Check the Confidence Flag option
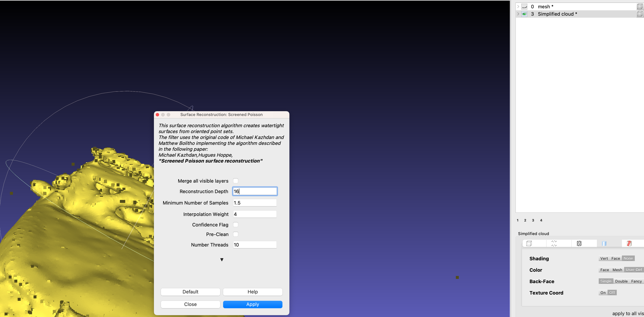The width and height of the screenshot is (644, 317). (235, 225)
